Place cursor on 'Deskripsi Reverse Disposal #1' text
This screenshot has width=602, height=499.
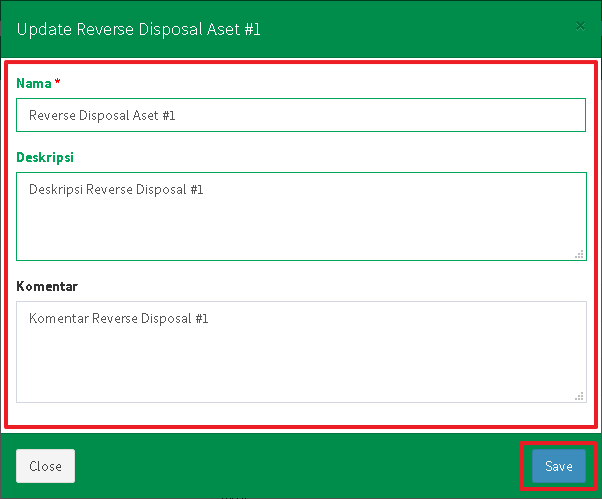point(116,189)
